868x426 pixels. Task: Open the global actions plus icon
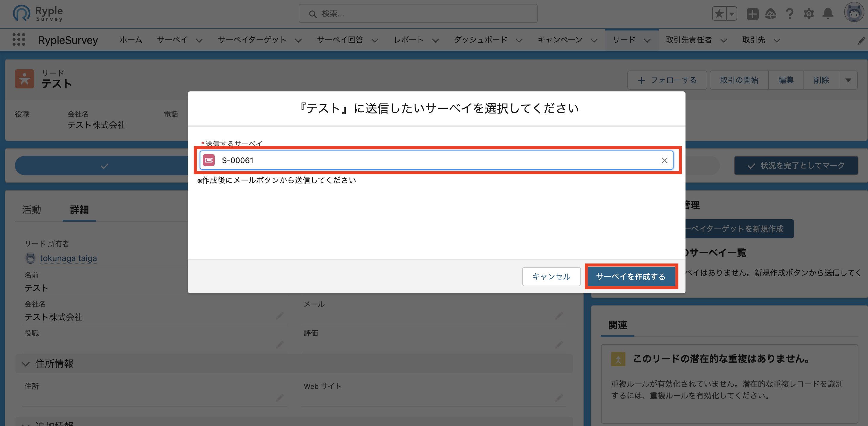coord(752,14)
